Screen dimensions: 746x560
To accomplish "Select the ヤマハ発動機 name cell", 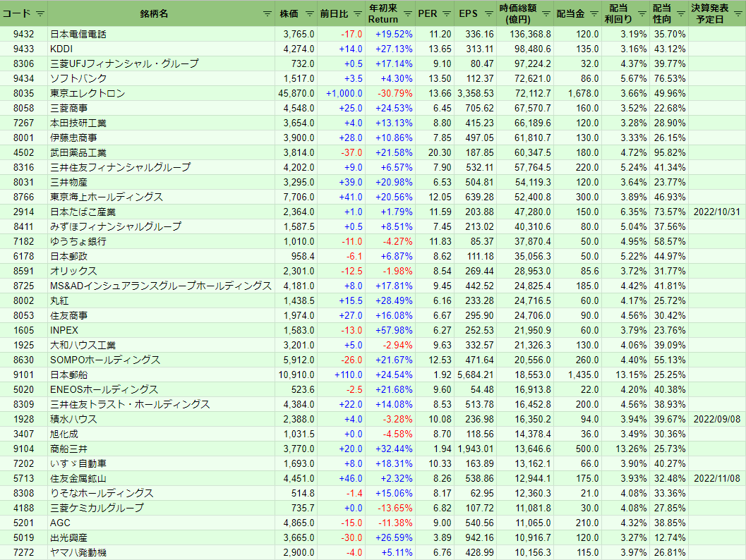I will coord(162,552).
